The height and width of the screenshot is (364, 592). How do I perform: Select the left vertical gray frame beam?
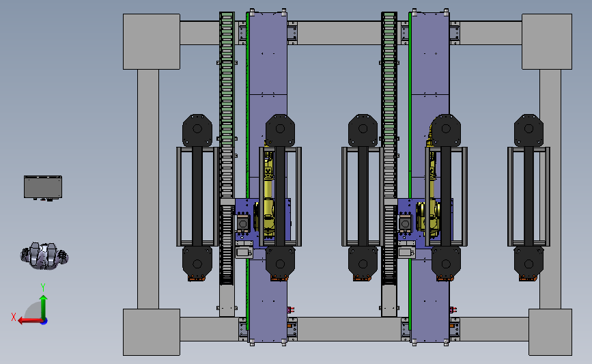(x=148, y=188)
